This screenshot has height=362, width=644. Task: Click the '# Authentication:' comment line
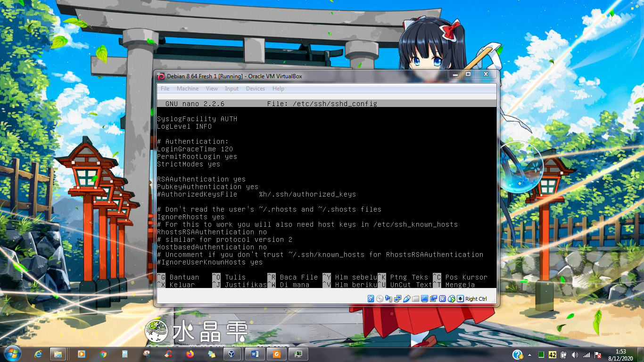(193, 141)
